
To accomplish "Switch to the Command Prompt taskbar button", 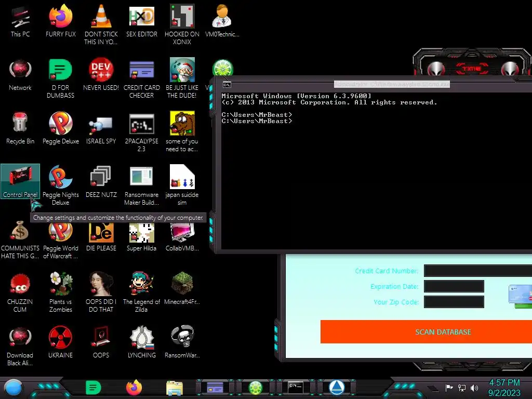I will tap(296, 387).
